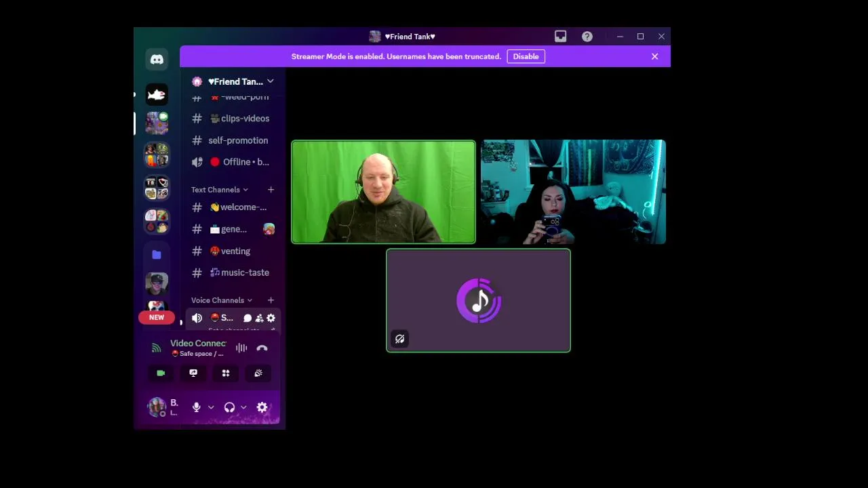Open the general channel

tap(233, 229)
